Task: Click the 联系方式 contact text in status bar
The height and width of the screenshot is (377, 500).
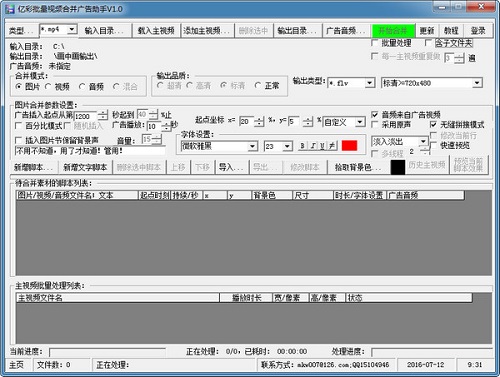Action: click(x=325, y=365)
